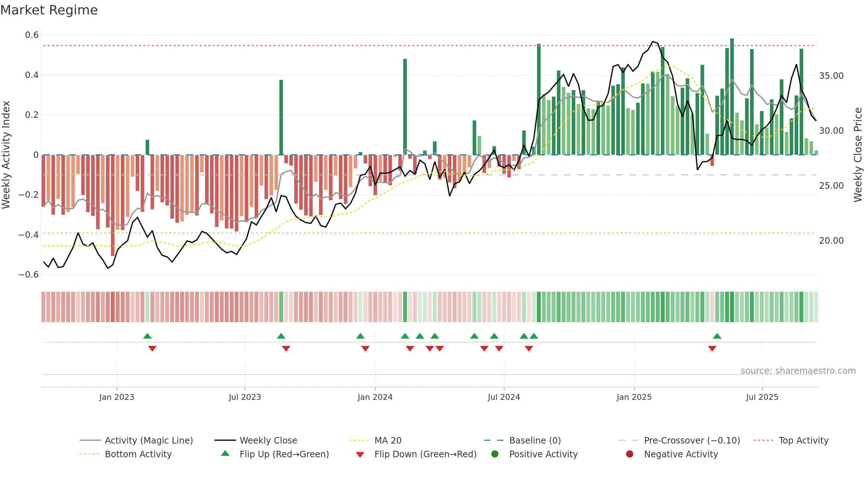Select the Jul 2024 axis label
The width and height of the screenshot is (868, 488).
(x=504, y=397)
